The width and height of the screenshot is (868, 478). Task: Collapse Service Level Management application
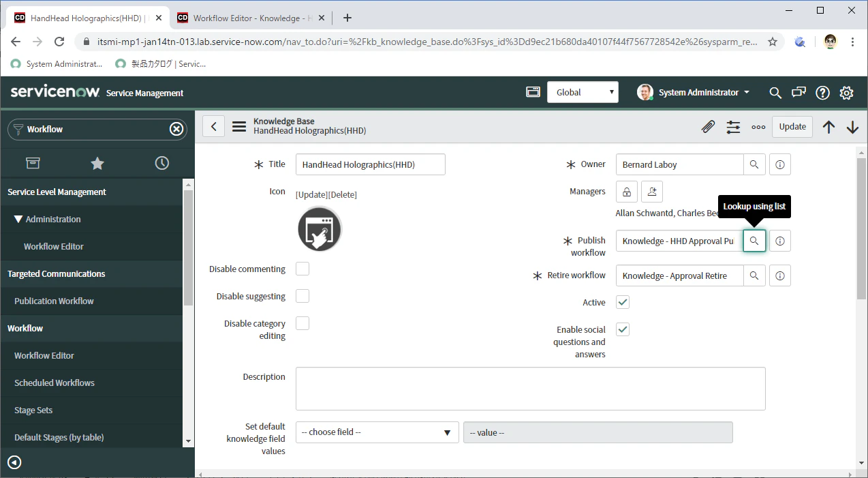[92, 192]
